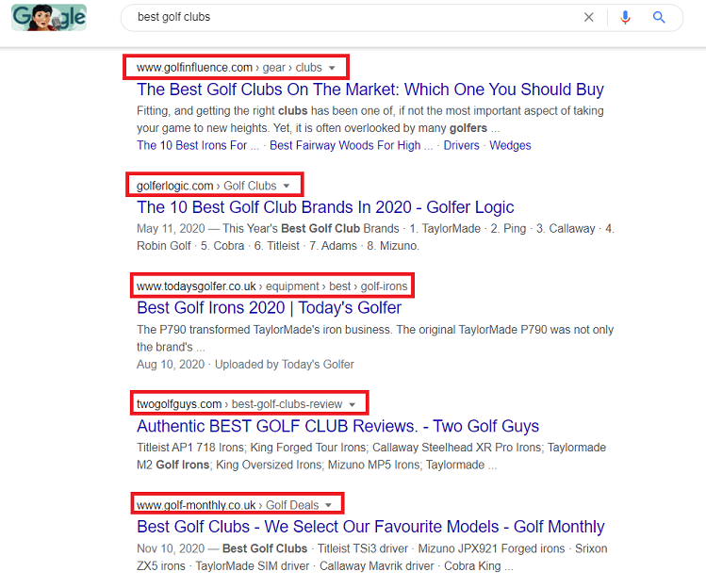
Task: Click the 'Titleist AP1 718 Irons' snippet text
Action: (x=371, y=456)
